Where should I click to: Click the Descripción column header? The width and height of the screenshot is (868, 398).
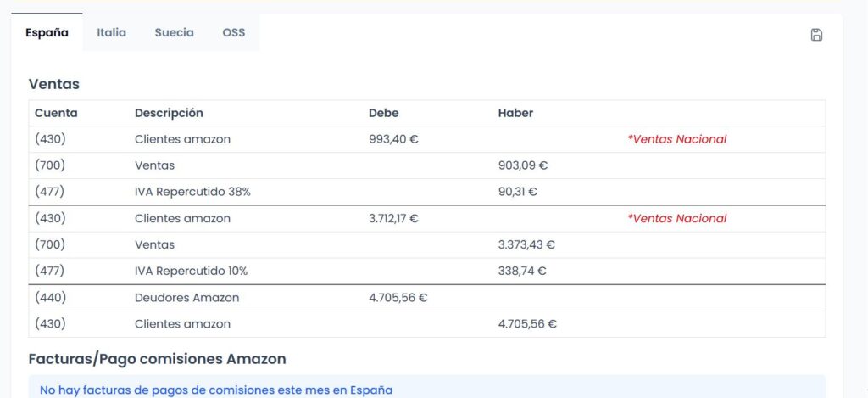click(x=169, y=113)
